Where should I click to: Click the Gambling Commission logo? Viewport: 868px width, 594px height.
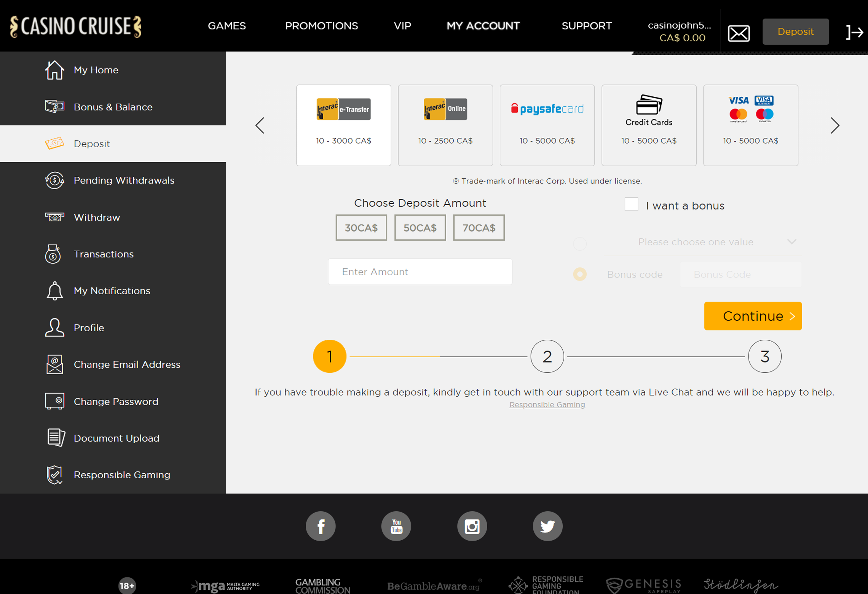click(323, 586)
